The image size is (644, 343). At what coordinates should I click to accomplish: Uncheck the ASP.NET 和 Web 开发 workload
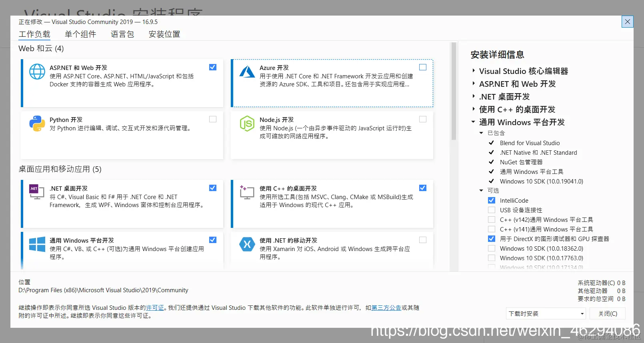point(213,67)
